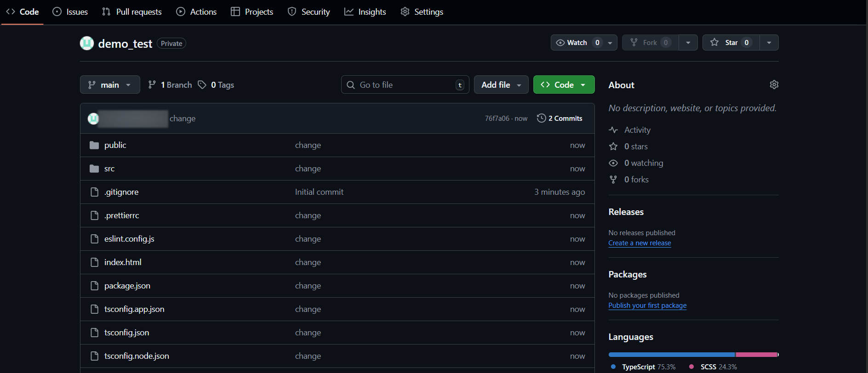Click the commit history clock icon
Image resolution: width=868 pixels, height=373 pixels.
point(541,118)
